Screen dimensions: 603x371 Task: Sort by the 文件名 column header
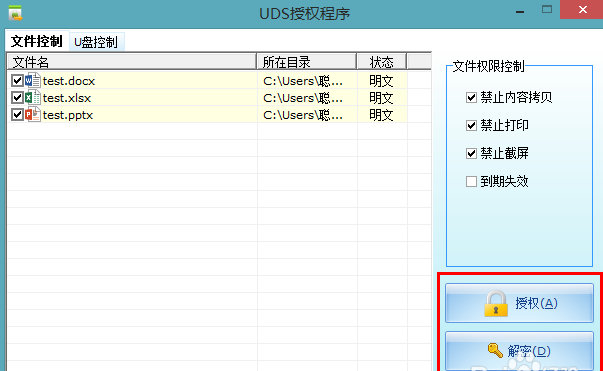(132, 62)
